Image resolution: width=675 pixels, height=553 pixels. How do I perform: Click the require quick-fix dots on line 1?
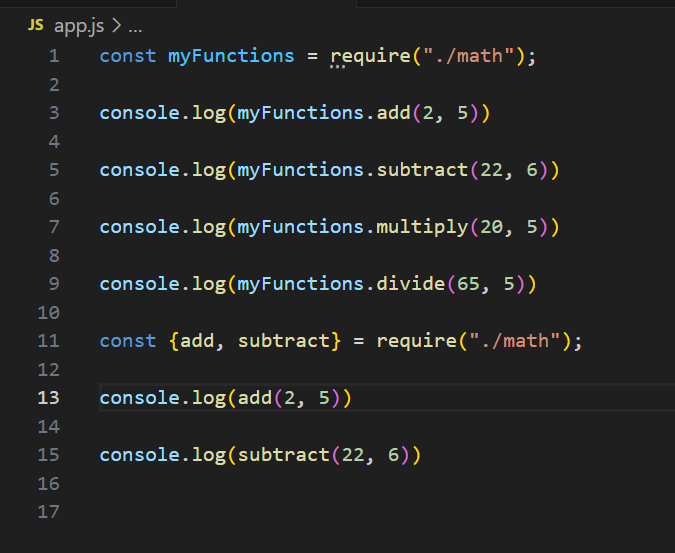click(338, 67)
